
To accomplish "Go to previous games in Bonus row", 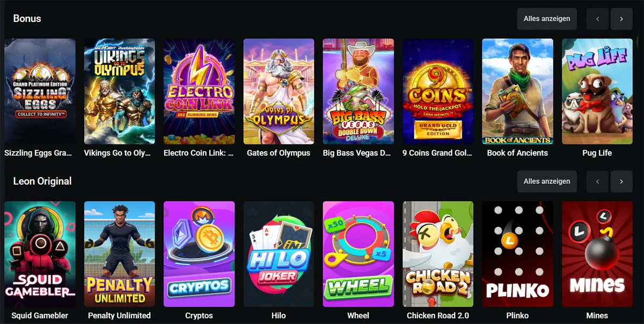I will [x=597, y=19].
